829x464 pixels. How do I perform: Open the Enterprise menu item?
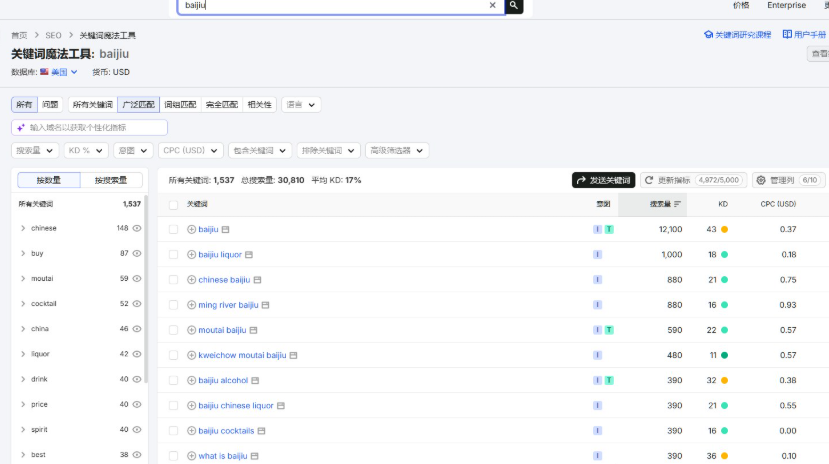(x=787, y=5)
